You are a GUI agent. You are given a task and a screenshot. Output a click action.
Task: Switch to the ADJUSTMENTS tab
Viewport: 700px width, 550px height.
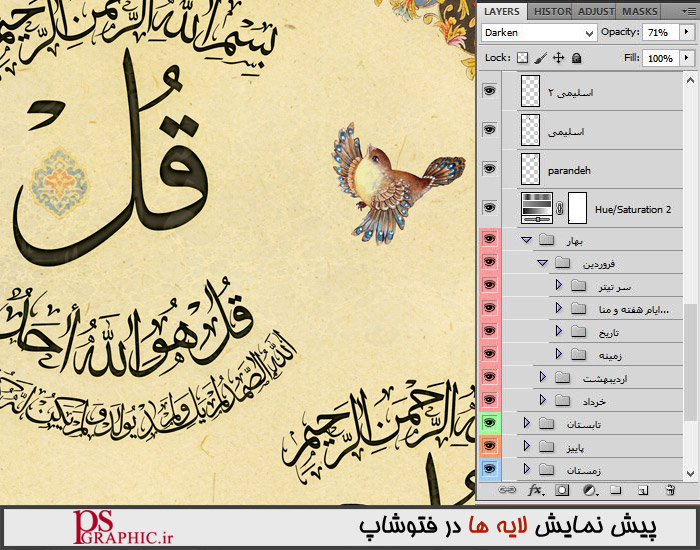click(596, 12)
